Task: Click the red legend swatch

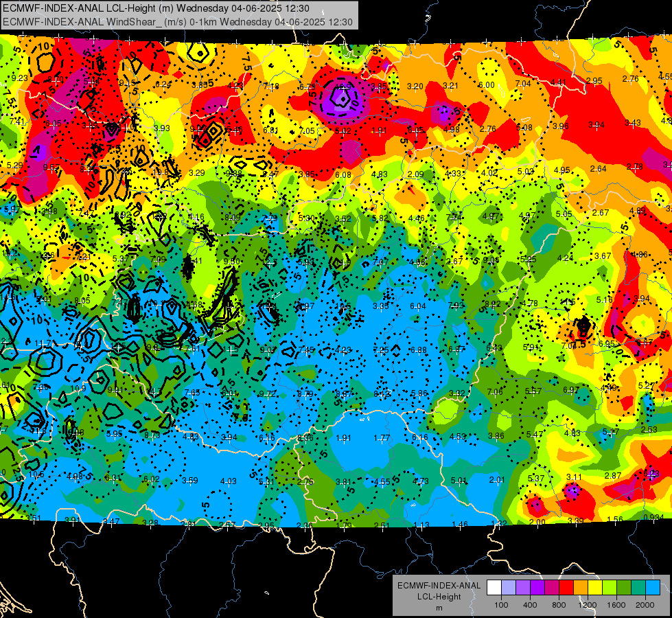Action: 566,588
